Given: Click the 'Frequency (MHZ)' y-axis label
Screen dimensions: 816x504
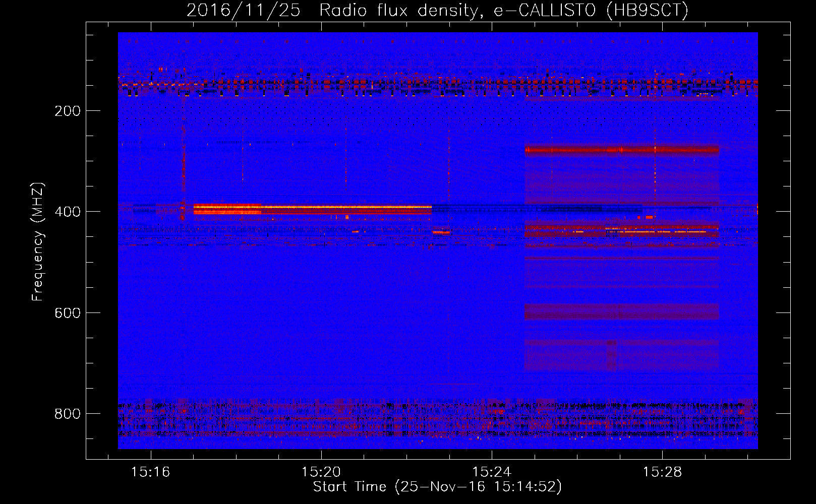Looking at the screenshot, I should (38, 242).
